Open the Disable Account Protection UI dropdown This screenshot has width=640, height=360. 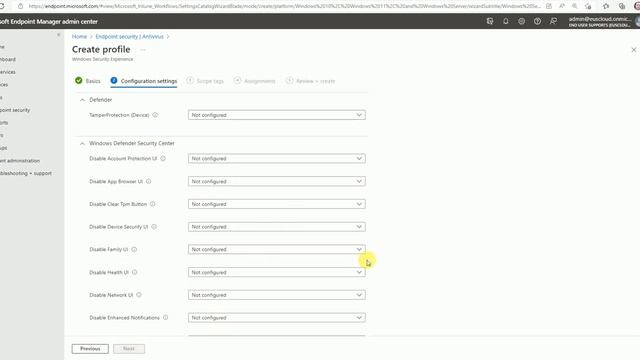[x=276, y=158]
